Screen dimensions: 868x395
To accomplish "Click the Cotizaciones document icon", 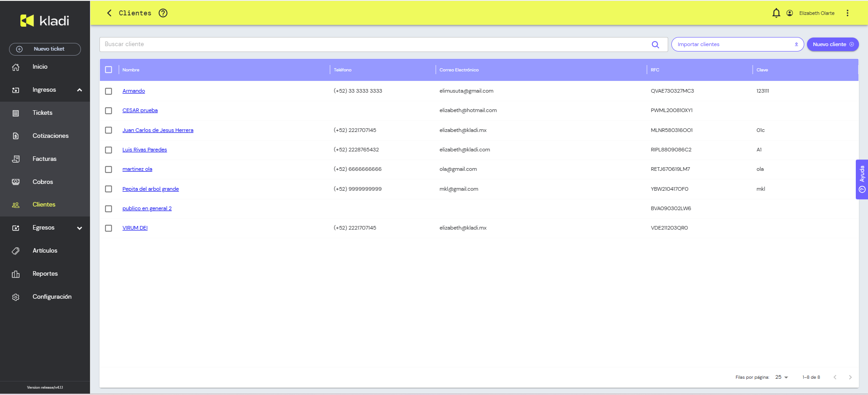I will click(x=16, y=136).
